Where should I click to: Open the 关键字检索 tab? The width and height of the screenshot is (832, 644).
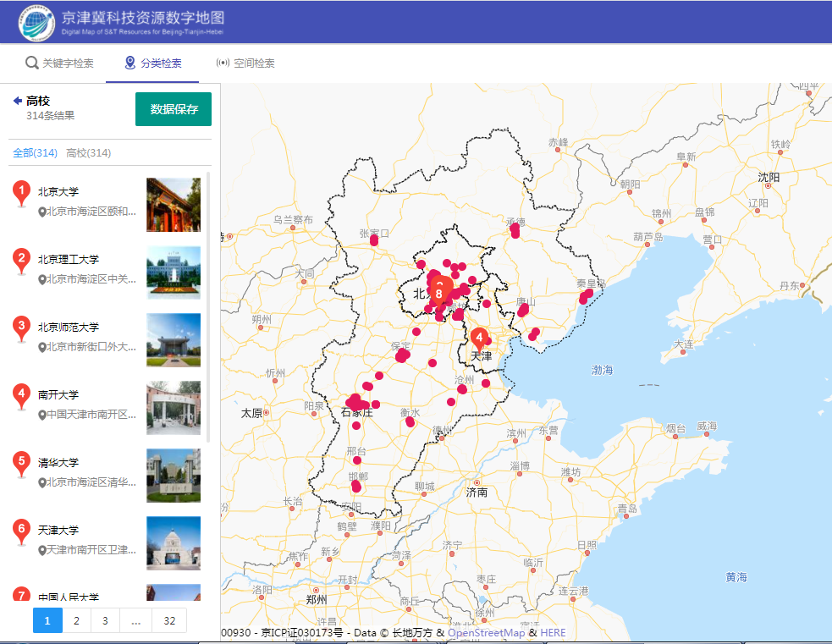click(x=59, y=63)
